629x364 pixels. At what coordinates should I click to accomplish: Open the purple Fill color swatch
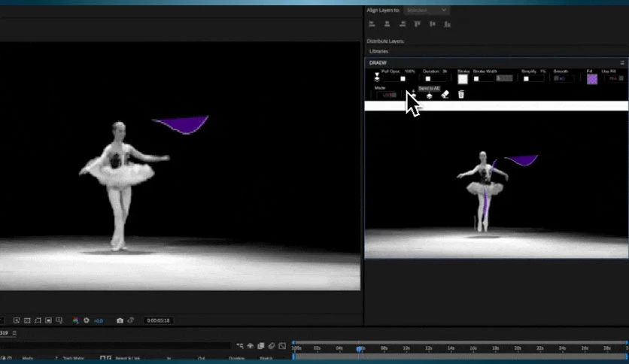[x=592, y=79]
